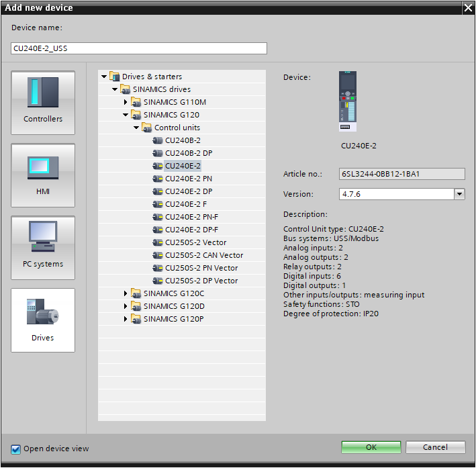The image size is (476, 468).
Task: Click the Version value 4.7.6
Action: click(x=351, y=194)
